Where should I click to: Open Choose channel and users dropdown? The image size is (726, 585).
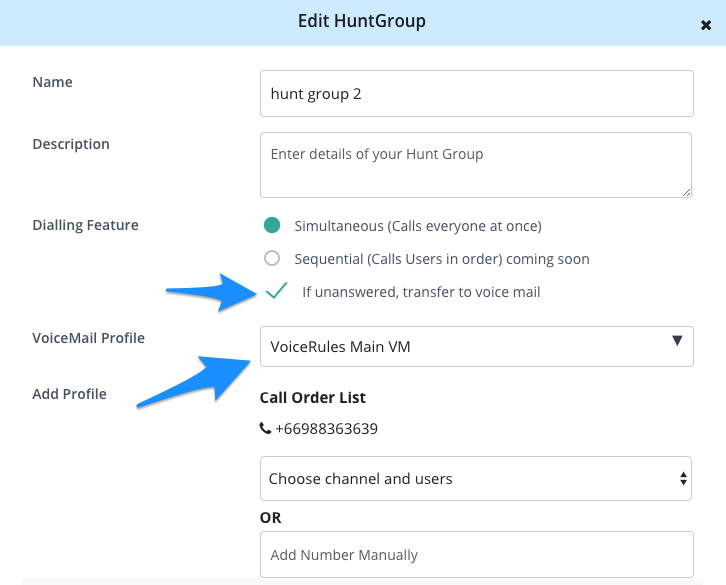[476, 478]
